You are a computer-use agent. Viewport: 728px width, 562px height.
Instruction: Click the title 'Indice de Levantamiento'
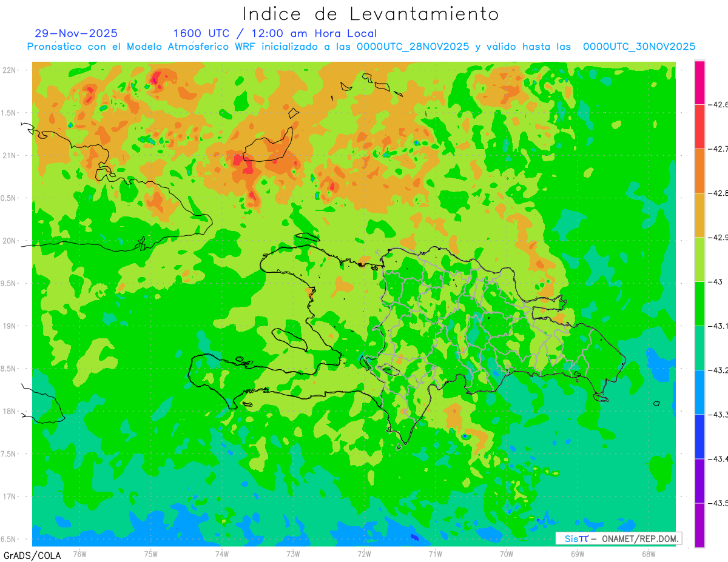click(371, 13)
